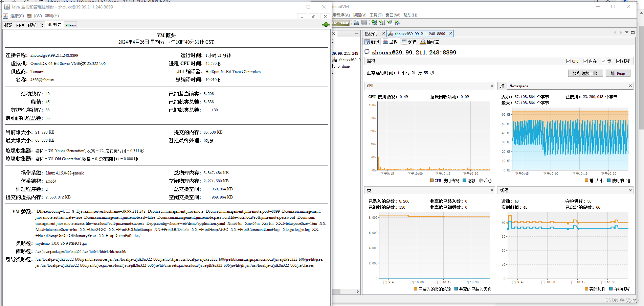The width and height of the screenshot is (644, 306).
Task: Click the Add VM Coredump toolbar icon
Action: pos(390,23)
